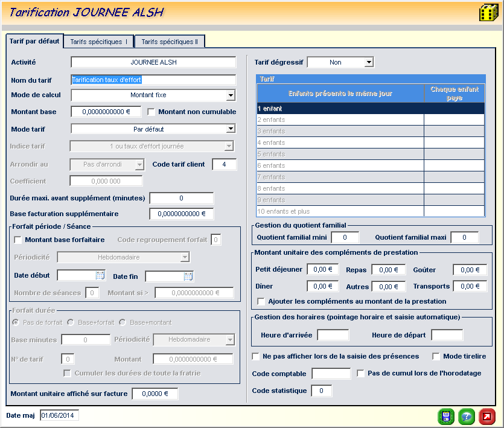Open the Tarifs spécifiques II tab
Viewport: 504px width, 428px height.
169,42
